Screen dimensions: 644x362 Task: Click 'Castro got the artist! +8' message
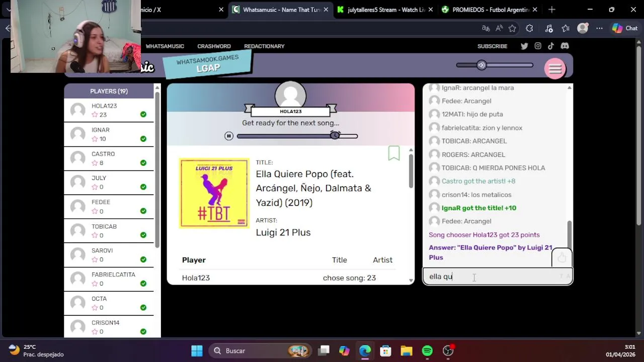pos(478,181)
